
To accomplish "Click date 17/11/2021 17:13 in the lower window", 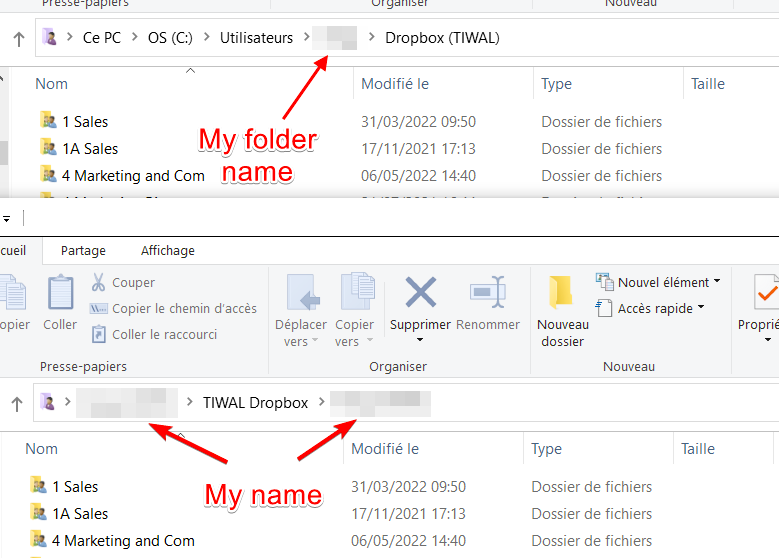I will (408, 513).
